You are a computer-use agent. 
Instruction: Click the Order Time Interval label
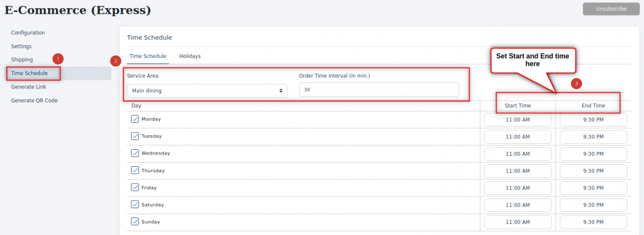pyautogui.click(x=334, y=76)
